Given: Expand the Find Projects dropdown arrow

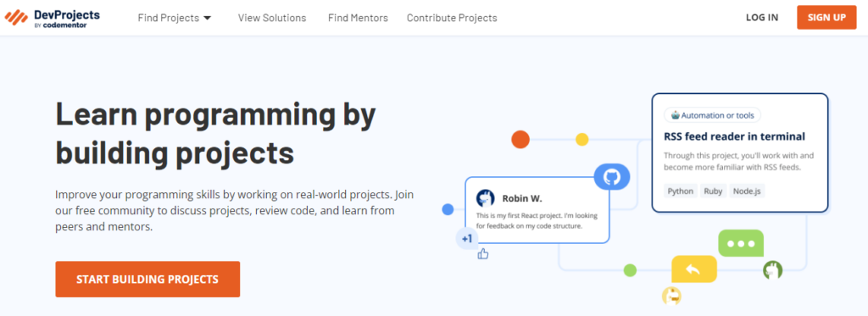Looking at the screenshot, I should tap(208, 18).
